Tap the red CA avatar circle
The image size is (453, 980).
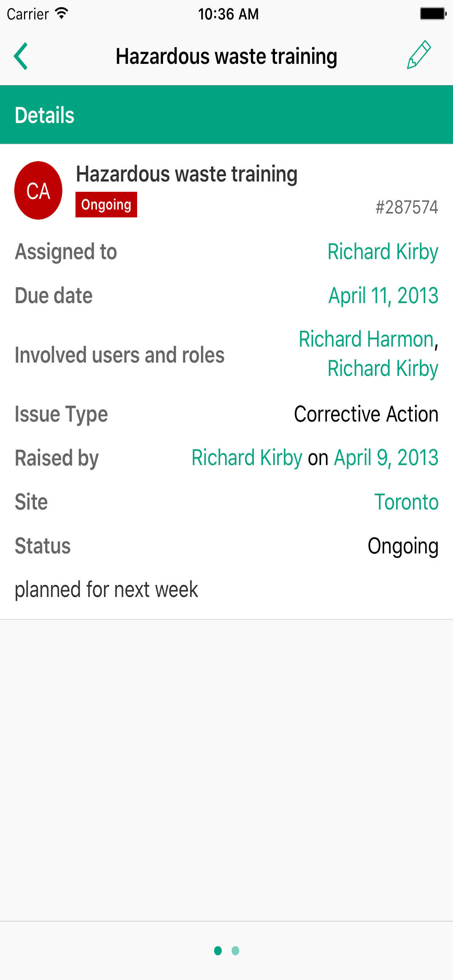pos(38,190)
